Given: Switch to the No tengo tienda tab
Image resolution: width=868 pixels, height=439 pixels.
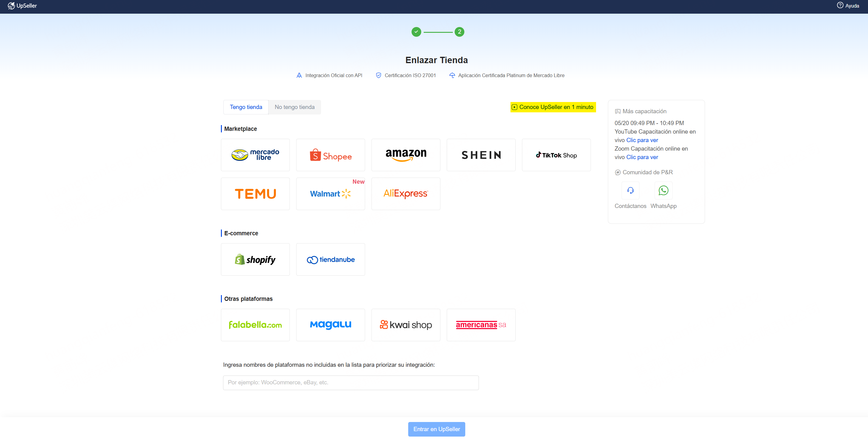Looking at the screenshot, I should coord(294,107).
